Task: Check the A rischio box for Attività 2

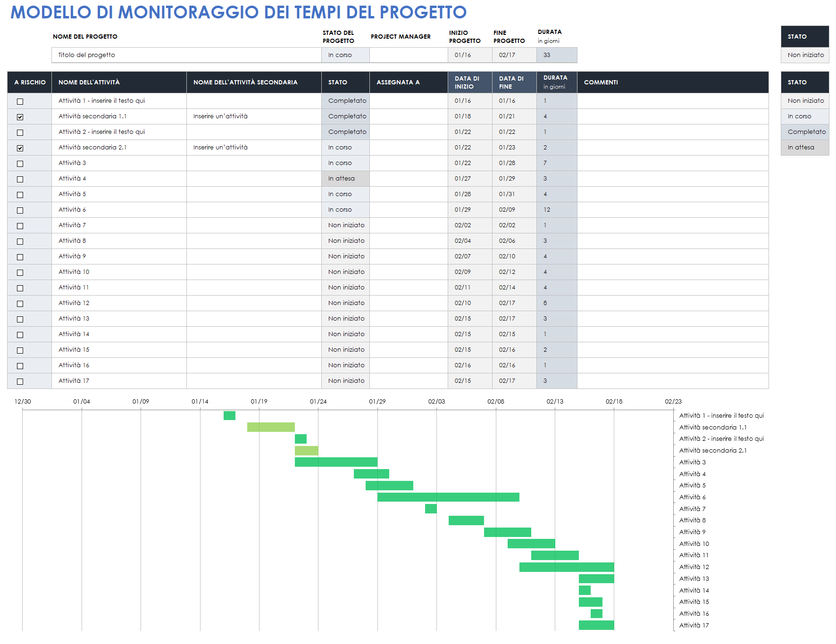Action: point(20,132)
